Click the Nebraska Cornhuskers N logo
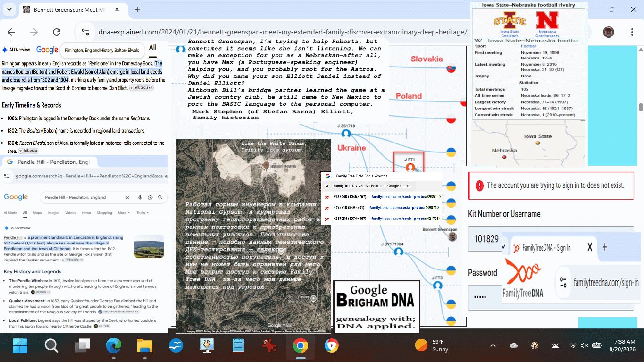The width and height of the screenshot is (644, 362). point(547,21)
